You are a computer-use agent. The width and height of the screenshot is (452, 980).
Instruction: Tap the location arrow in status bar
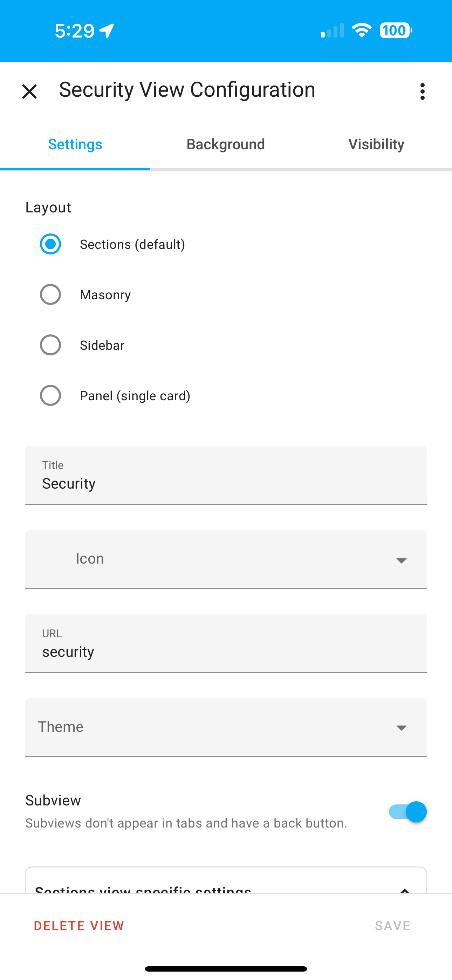click(x=107, y=31)
